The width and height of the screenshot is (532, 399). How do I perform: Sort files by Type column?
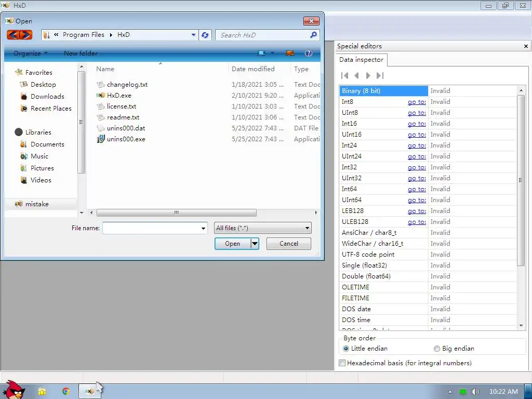coord(301,69)
